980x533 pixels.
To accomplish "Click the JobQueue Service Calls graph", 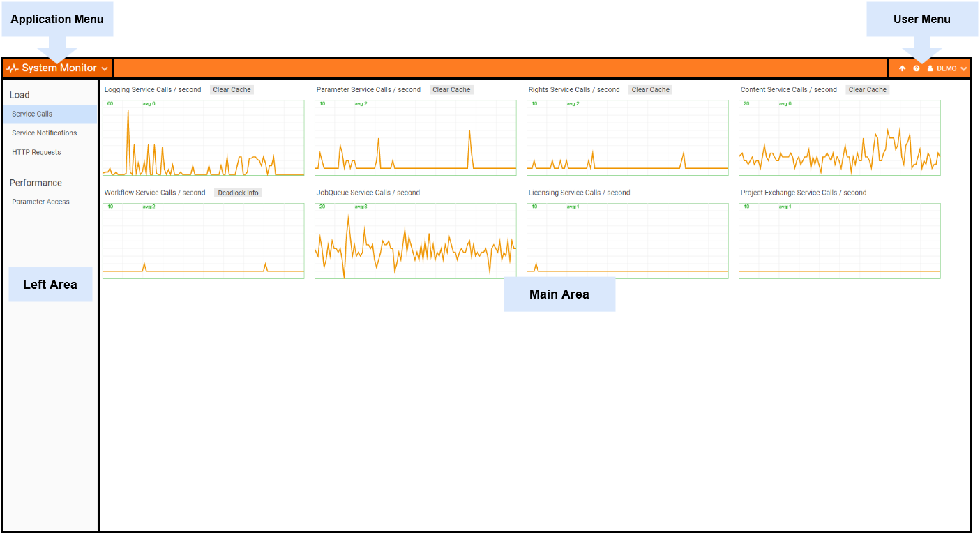I will pos(415,241).
